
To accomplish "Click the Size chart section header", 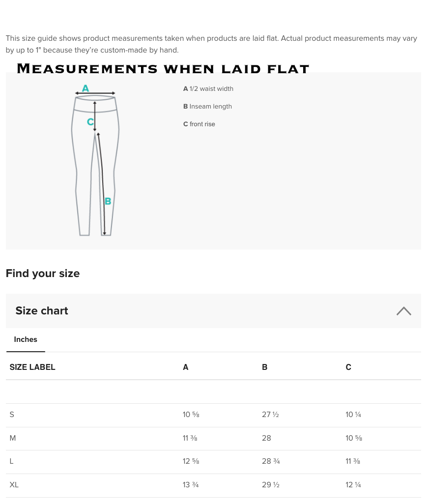I will [x=42, y=311].
